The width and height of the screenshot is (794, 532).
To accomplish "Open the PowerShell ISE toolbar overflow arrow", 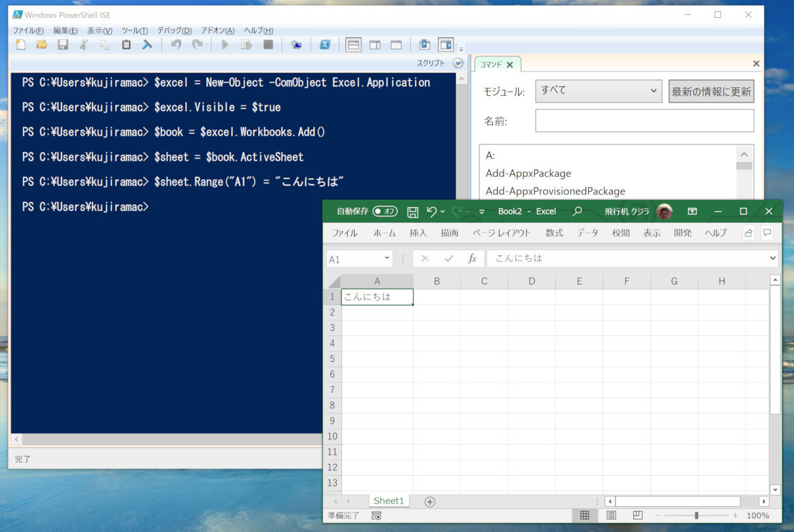I will [x=461, y=48].
